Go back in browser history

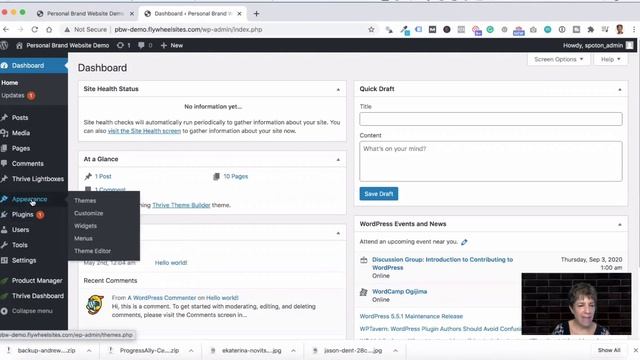click(6, 29)
